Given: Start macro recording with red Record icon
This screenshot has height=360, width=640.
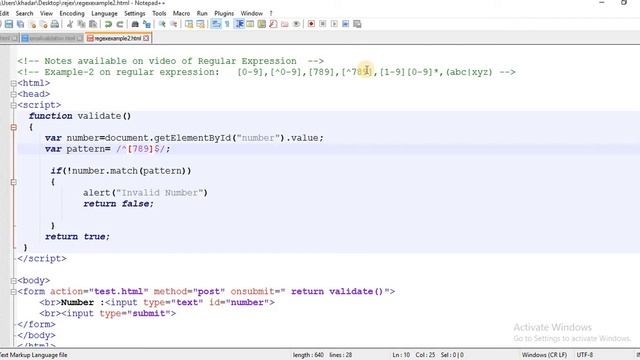Looking at the screenshot, I should coord(311,24).
